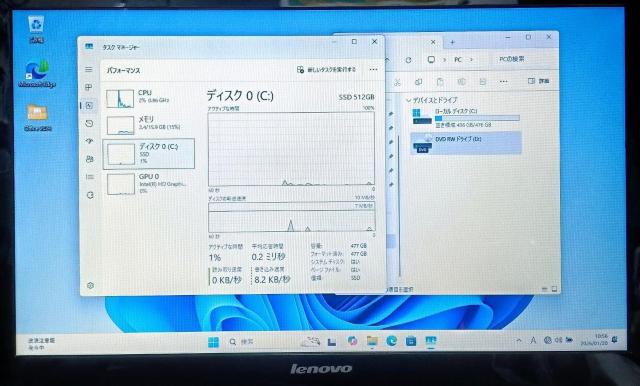This screenshot has height=386, width=640.
Task: Select ディスク 0 (C:) entry in performance list
Action: coord(149,153)
